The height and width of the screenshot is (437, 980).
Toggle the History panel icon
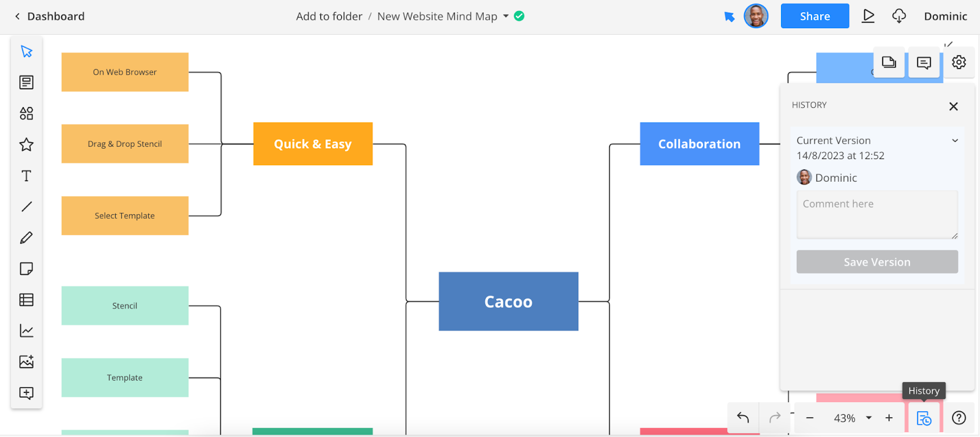[x=924, y=418]
